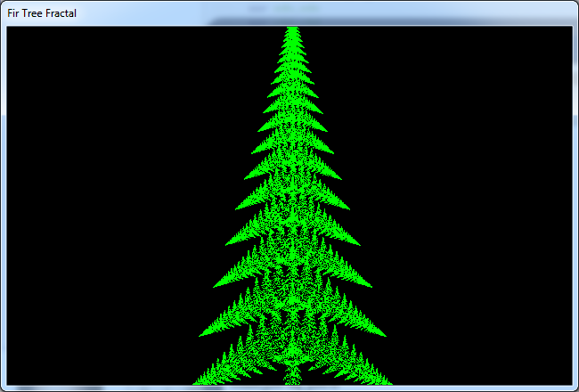Click the bottom window border edge
The image size is (579, 392).
tap(289, 388)
